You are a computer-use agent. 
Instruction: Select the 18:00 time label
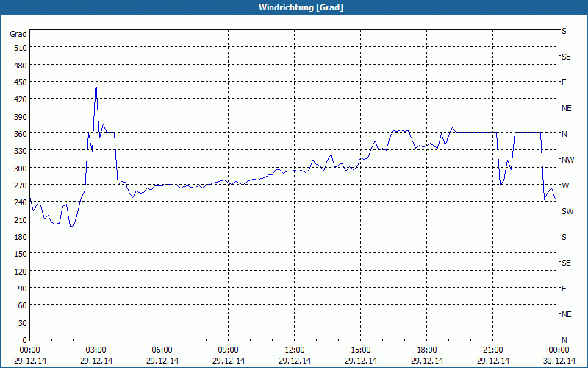427,350
